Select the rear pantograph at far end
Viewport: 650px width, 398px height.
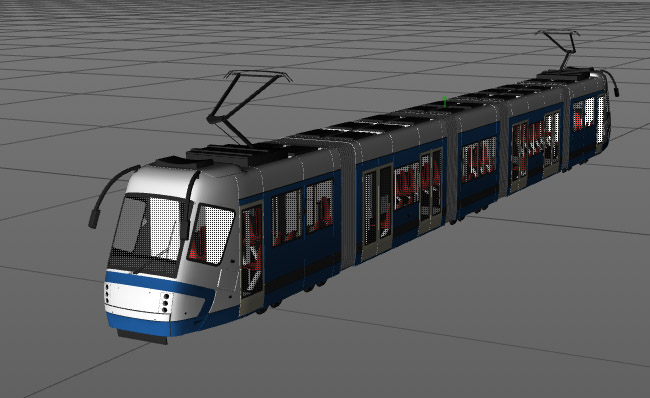pos(559,50)
